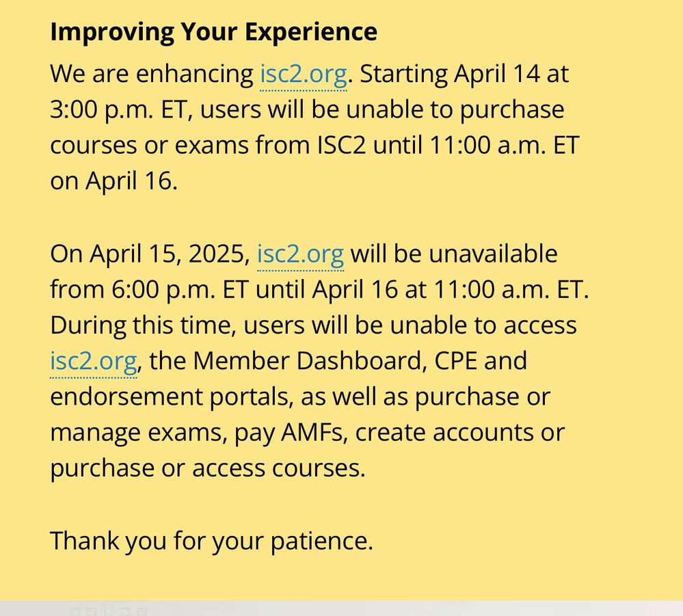Image resolution: width=683 pixels, height=616 pixels.
Task: Click the "Thank you for your patience." text
Action: click(211, 541)
